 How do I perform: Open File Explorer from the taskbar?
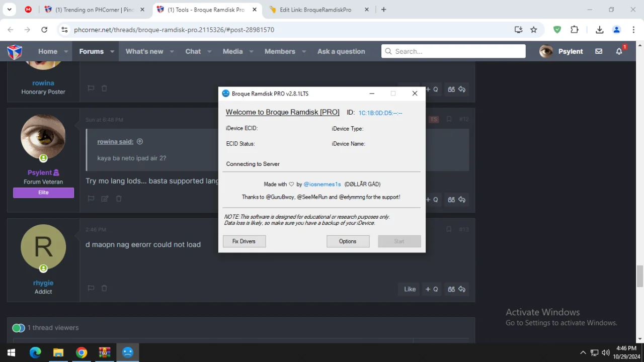pyautogui.click(x=58, y=353)
